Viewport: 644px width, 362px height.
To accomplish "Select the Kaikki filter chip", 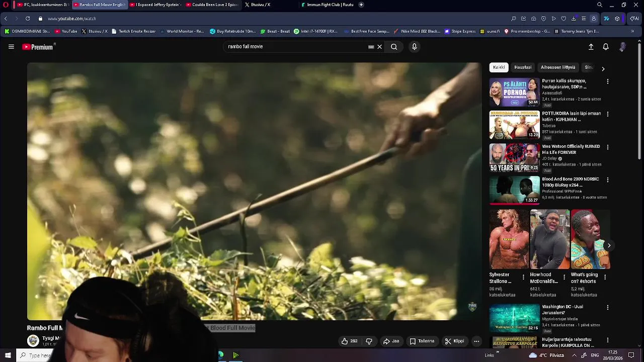I will coord(499,67).
